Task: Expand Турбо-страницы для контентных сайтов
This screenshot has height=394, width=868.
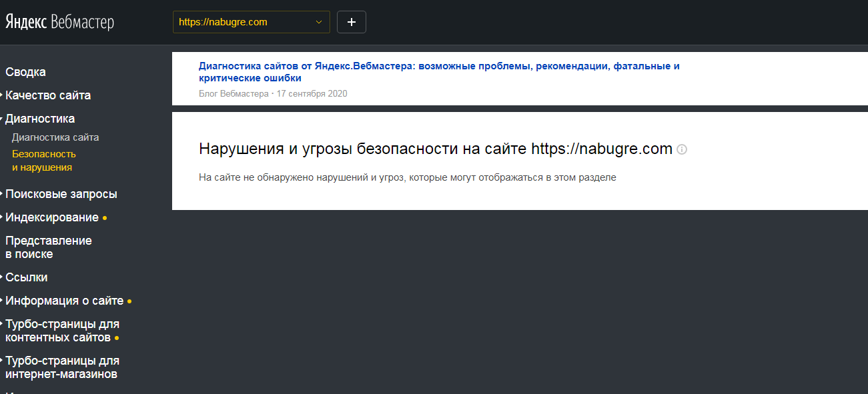Action: tap(62, 331)
